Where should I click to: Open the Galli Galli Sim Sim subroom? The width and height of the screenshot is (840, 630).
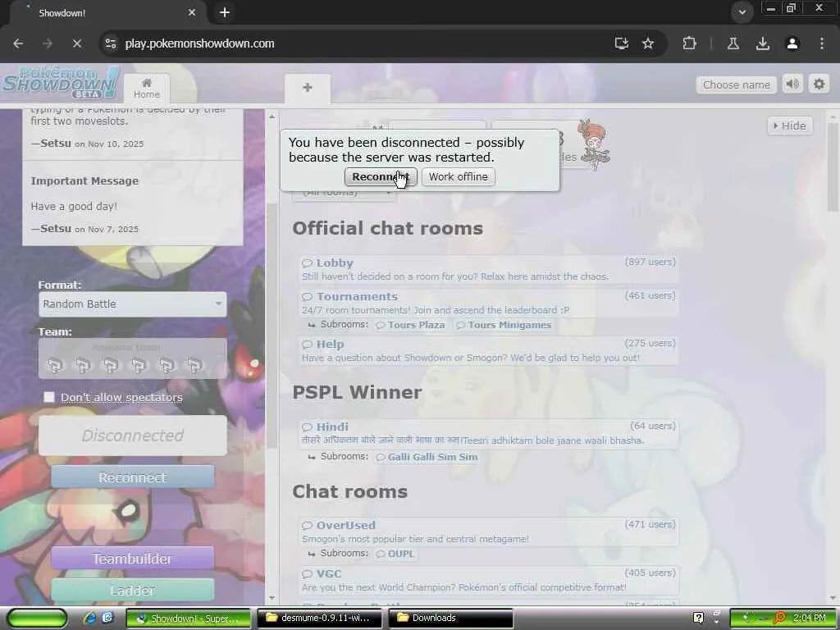pos(427,457)
